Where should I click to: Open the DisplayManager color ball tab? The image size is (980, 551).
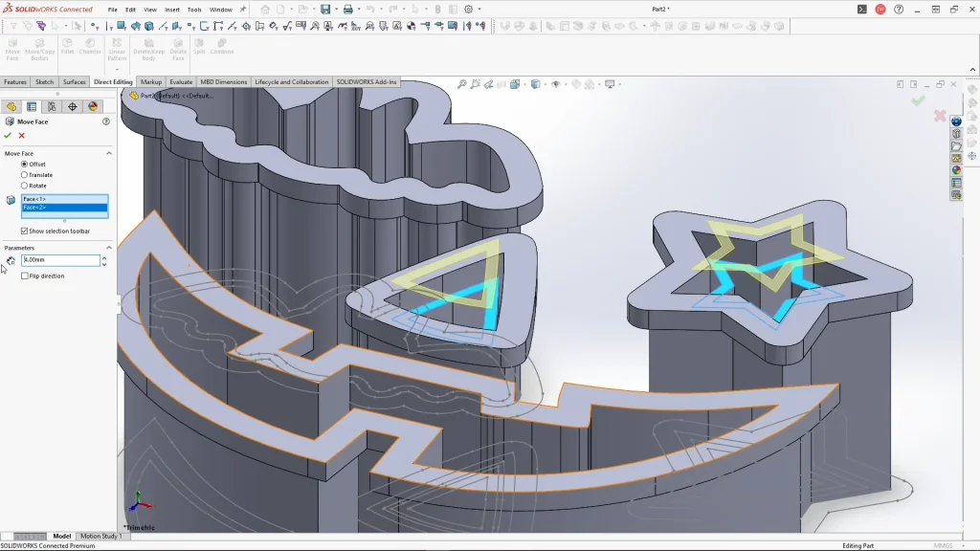tap(93, 106)
